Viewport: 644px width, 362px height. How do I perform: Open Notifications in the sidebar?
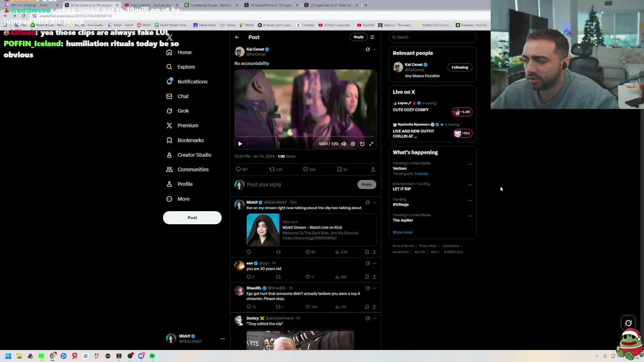point(186,81)
